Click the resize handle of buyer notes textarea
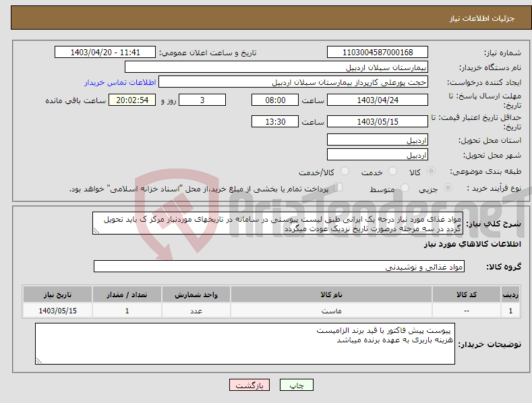 pyautogui.click(x=38, y=361)
